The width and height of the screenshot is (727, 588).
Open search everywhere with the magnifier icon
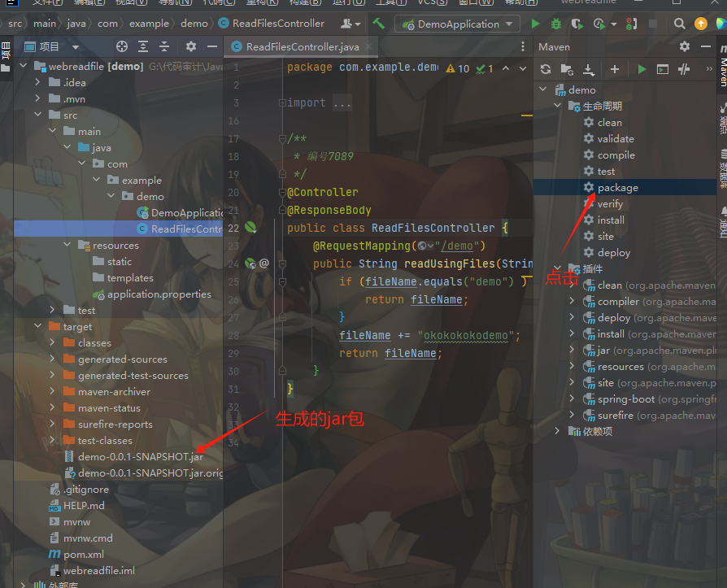(x=679, y=24)
